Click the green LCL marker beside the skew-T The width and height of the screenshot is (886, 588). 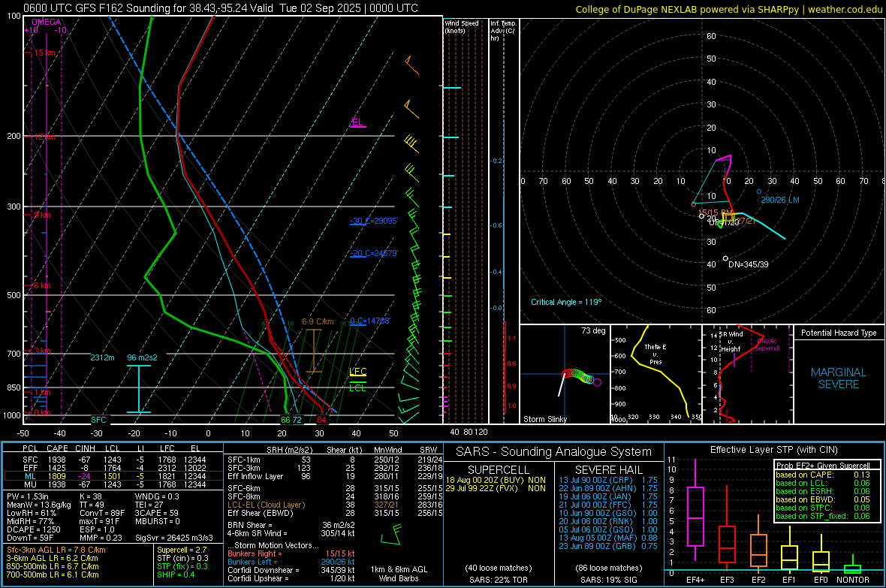(357, 387)
